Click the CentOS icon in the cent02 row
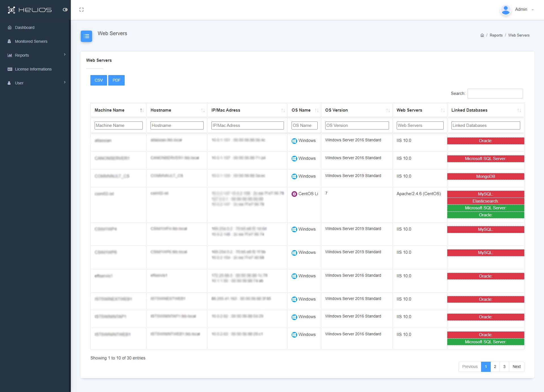This screenshot has height=392, width=544. (294, 194)
